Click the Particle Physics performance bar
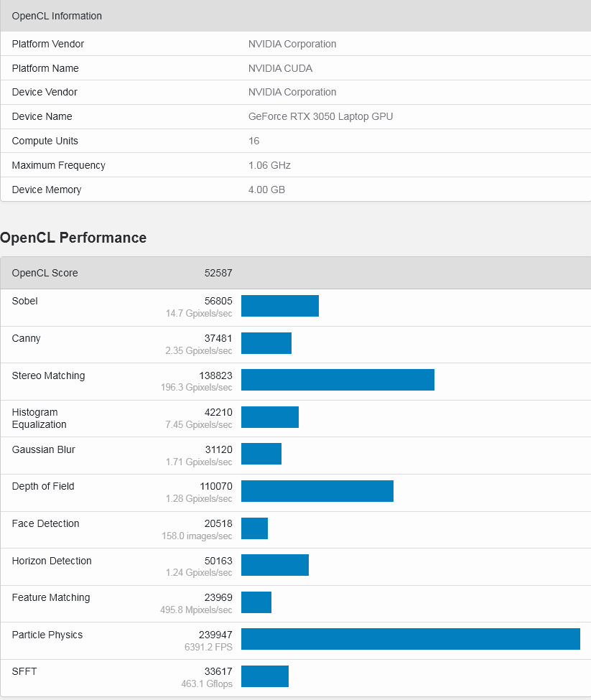Viewport: 591px width, 700px height. [410, 639]
